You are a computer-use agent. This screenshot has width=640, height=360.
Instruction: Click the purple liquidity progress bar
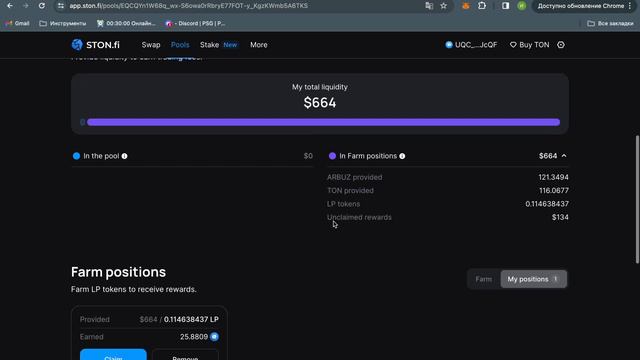(x=323, y=122)
